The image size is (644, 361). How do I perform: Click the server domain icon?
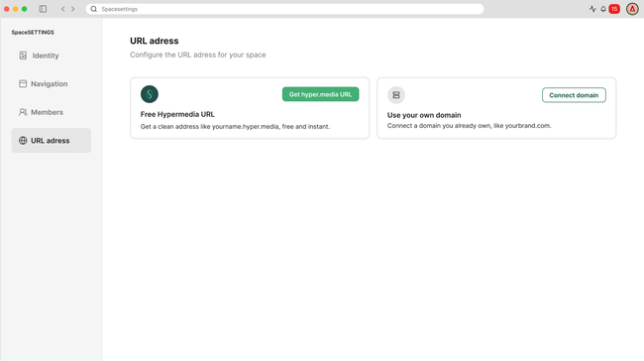[396, 95]
